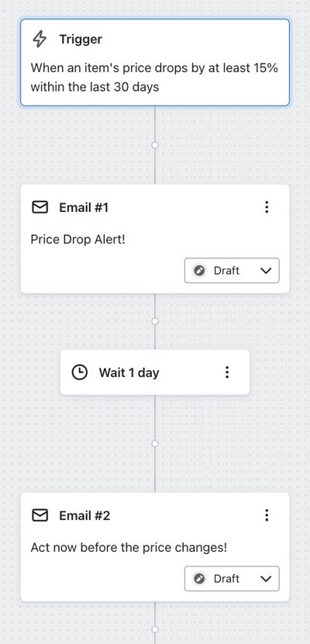
Task: Open the three-dot menu on Email #2
Action: tap(267, 515)
